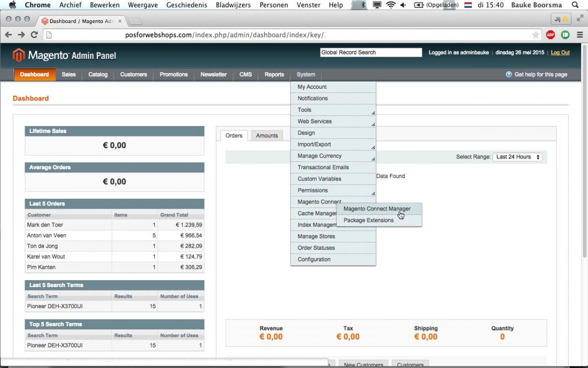Click the Chrome back arrow

click(x=8, y=35)
